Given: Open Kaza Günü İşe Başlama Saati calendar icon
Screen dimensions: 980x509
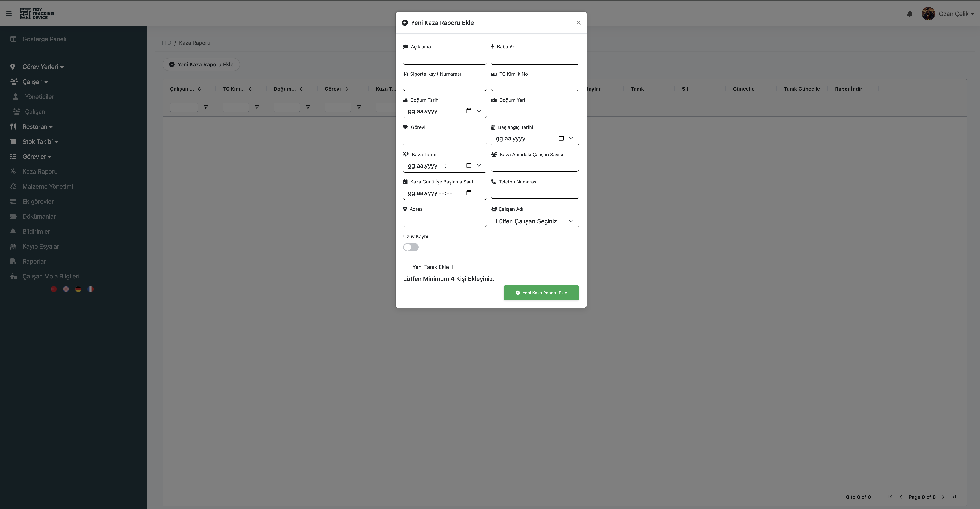Looking at the screenshot, I should click(x=469, y=193).
